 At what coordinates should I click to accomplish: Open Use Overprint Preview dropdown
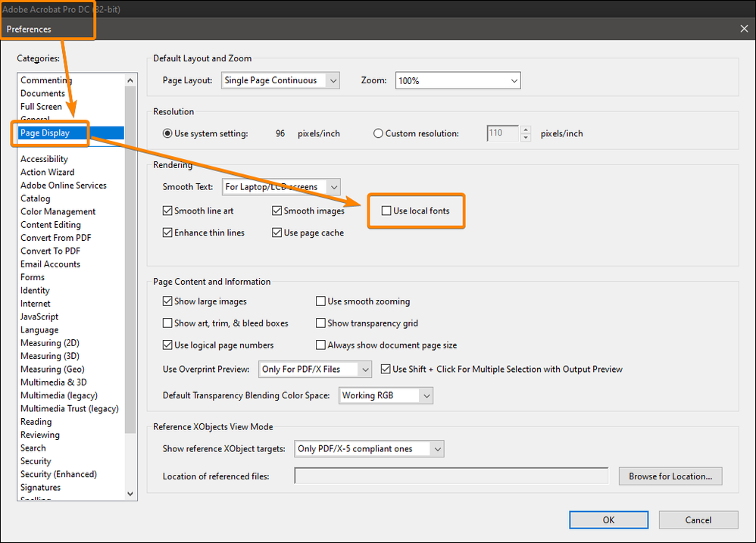(315, 369)
